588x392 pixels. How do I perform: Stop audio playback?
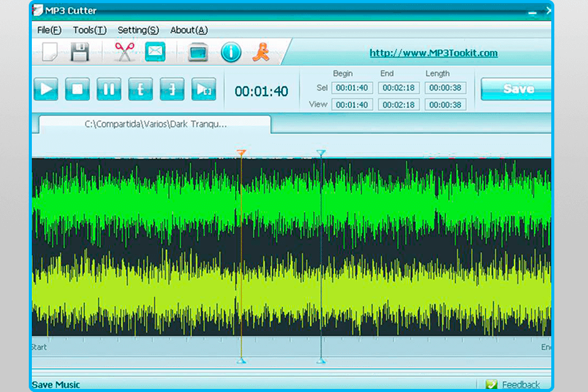click(x=77, y=89)
